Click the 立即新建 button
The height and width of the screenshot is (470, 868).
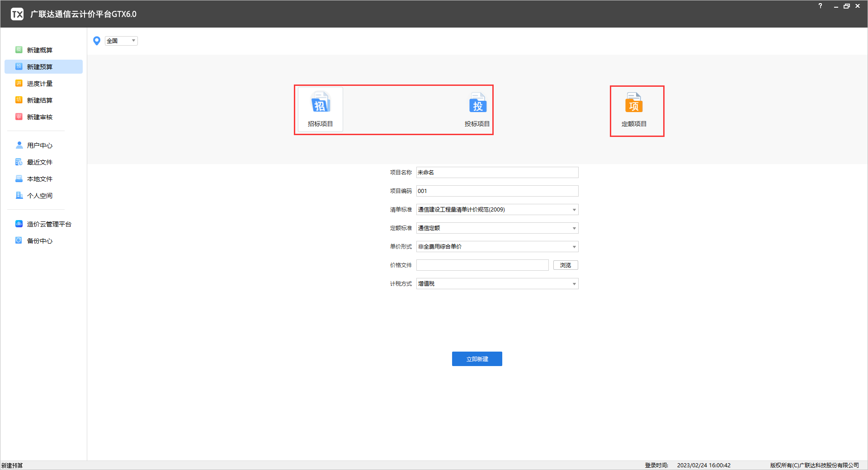coord(477,359)
